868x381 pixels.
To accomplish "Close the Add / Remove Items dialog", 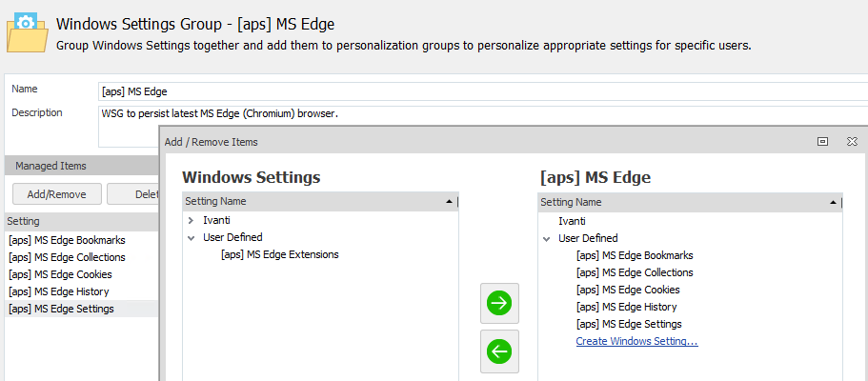I will pyautogui.click(x=852, y=142).
